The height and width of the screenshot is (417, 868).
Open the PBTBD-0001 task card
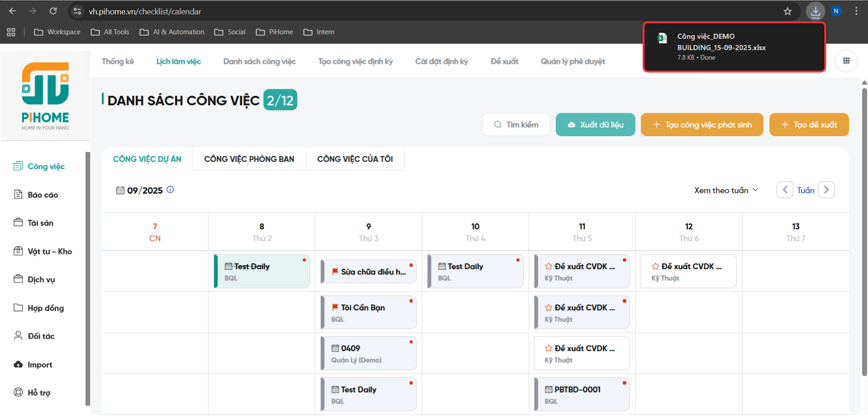(x=582, y=394)
